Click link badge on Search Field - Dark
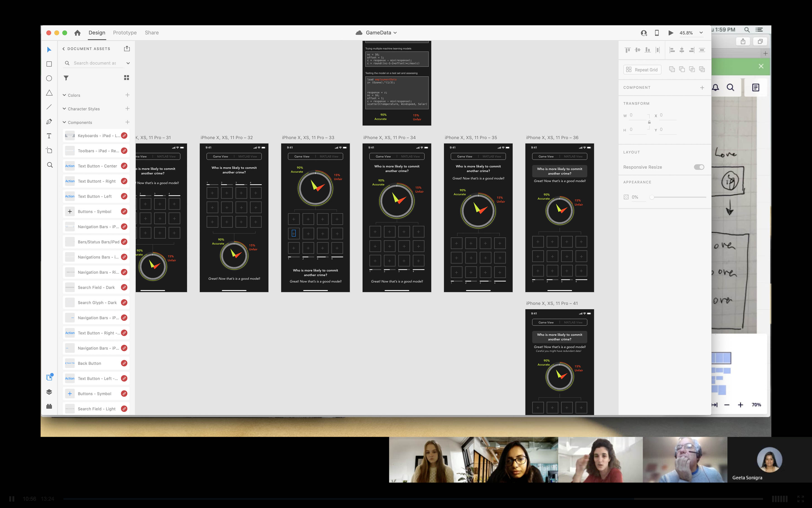The image size is (812, 508). point(124,287)
